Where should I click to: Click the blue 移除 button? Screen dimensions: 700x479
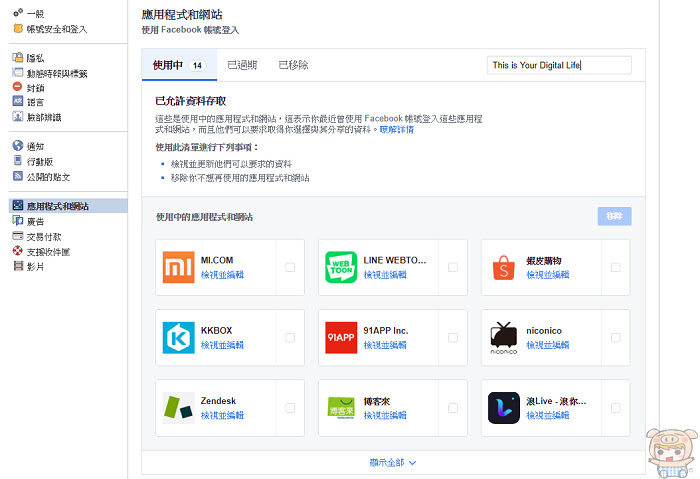pyautogui.click(x=614, y=216)
